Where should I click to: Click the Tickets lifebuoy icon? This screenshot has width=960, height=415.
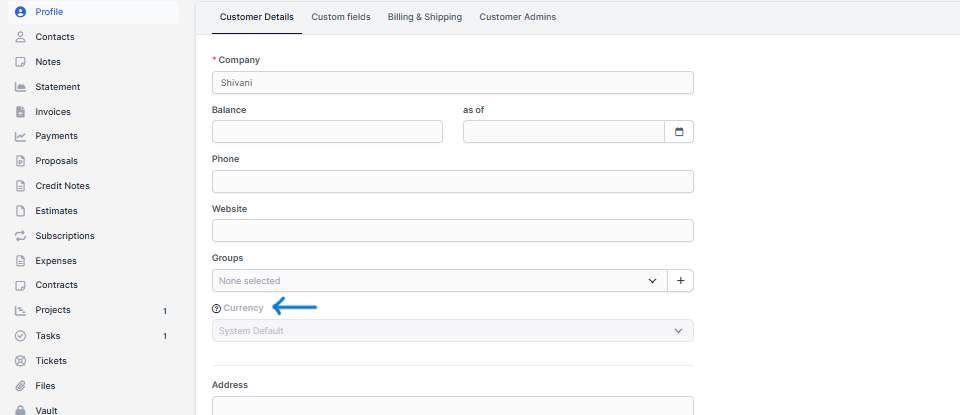point(20,361)
